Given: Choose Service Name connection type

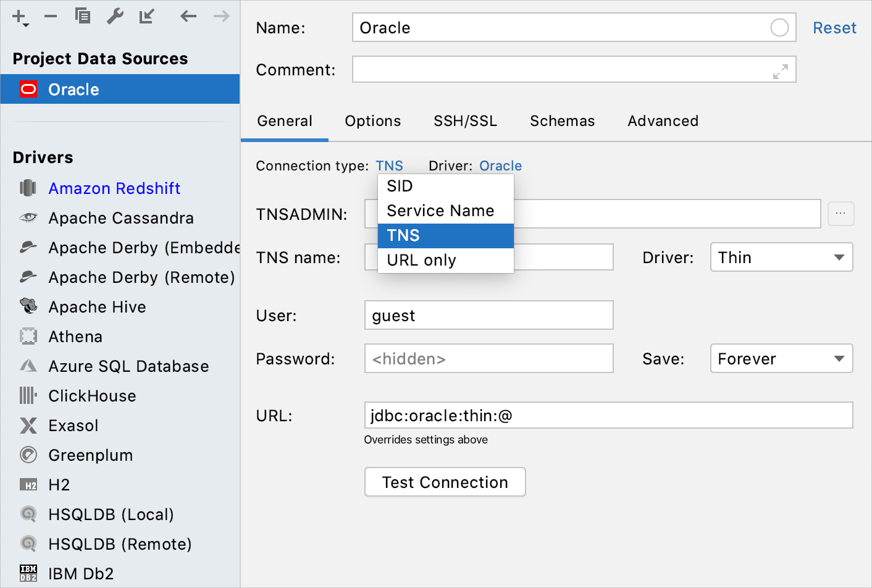Looking at the screenshot, I should [x=445, y=211].
